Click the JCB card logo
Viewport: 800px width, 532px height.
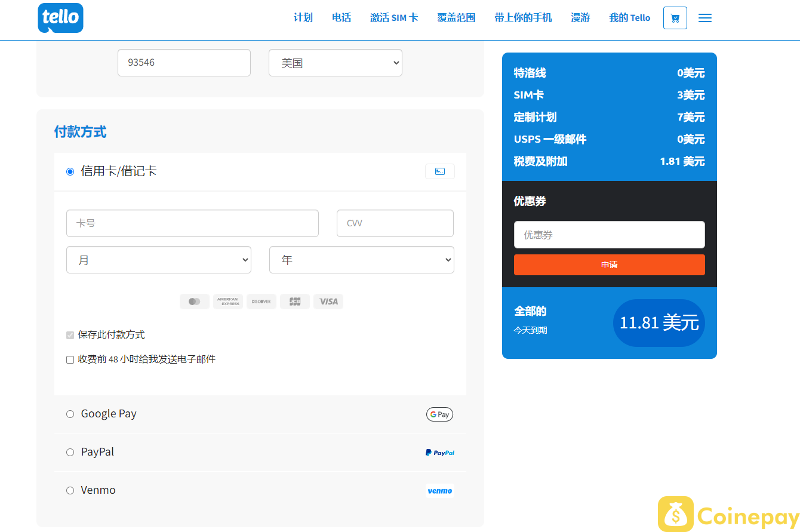tap(295, 302)
